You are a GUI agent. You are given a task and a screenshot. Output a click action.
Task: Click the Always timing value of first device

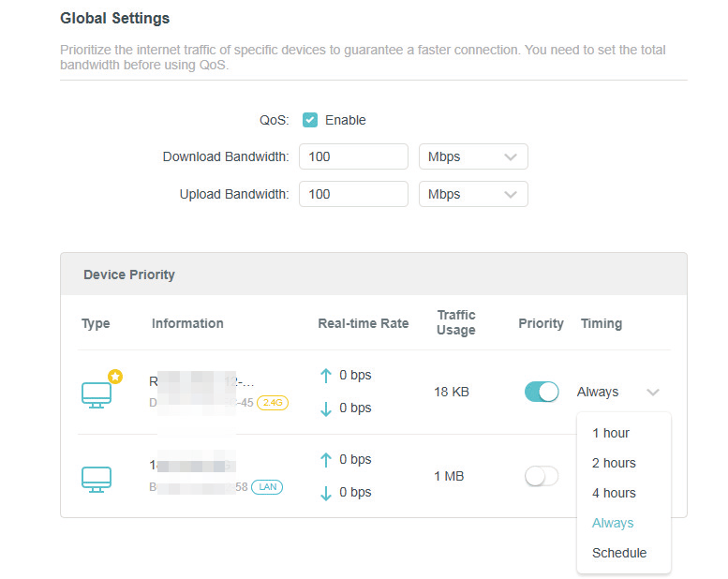pyautogui.click(x=598, y=392)
